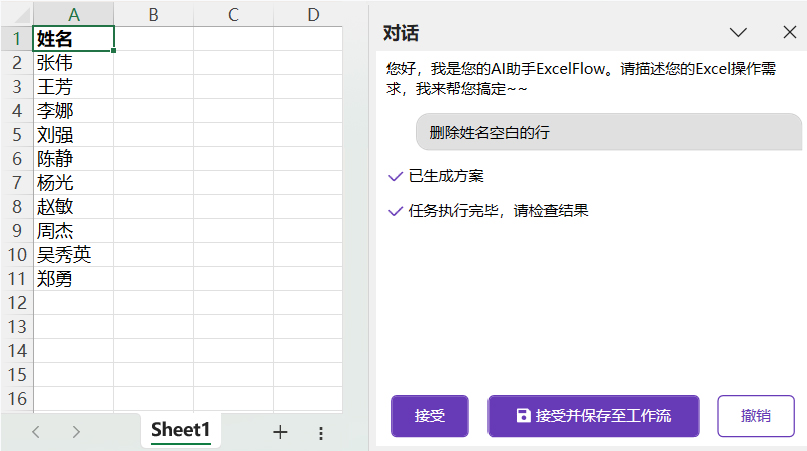Select the row 5 header
This screenshot has width=807, height=451.
point(16,135)
